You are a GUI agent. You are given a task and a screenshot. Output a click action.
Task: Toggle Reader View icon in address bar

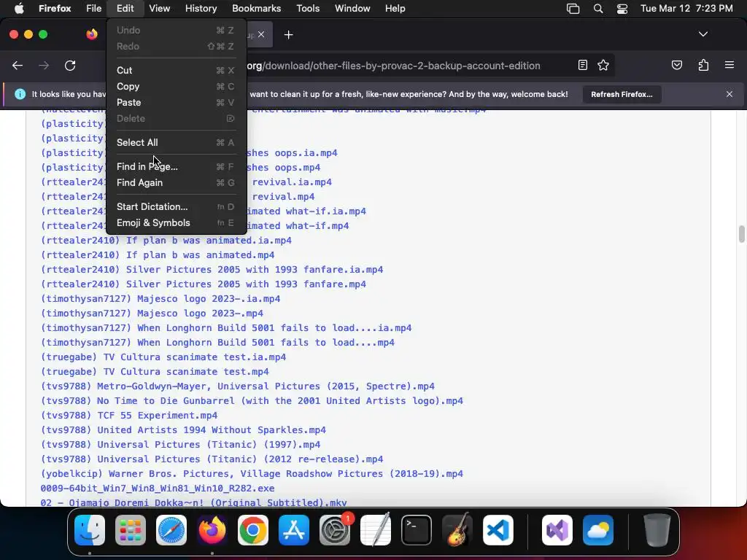pyautogui.click(x=583, y=65)
